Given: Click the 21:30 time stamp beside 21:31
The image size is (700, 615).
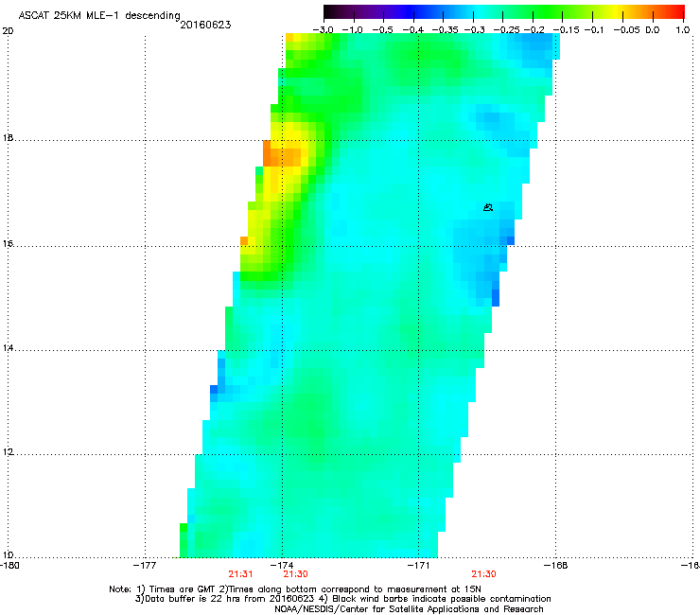Looking at the screenshot, I should click(x=295, y=574).
